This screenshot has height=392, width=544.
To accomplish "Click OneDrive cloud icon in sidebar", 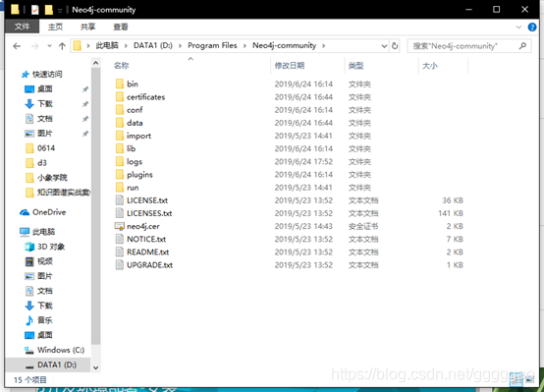I will (25, 212).
